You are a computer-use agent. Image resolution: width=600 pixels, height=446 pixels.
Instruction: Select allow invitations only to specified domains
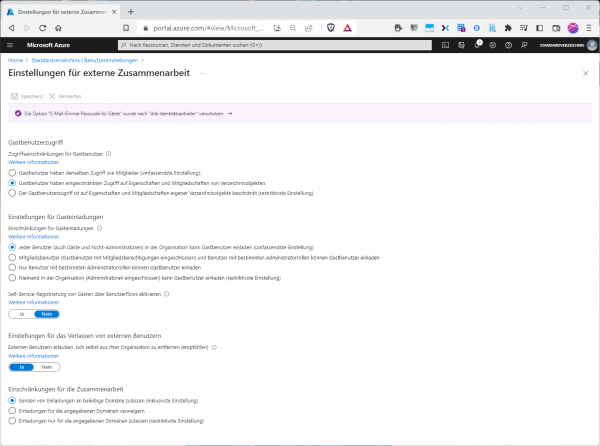coord(12,421)
